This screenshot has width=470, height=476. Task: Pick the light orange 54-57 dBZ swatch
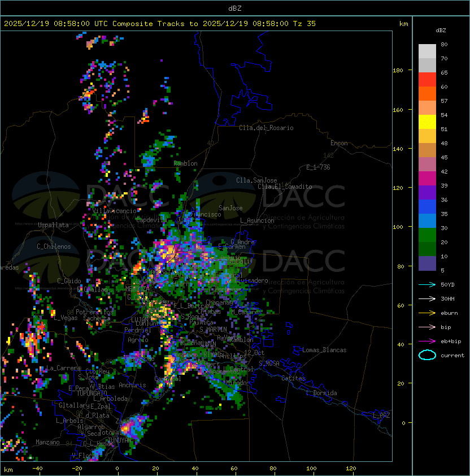[427, 108]
